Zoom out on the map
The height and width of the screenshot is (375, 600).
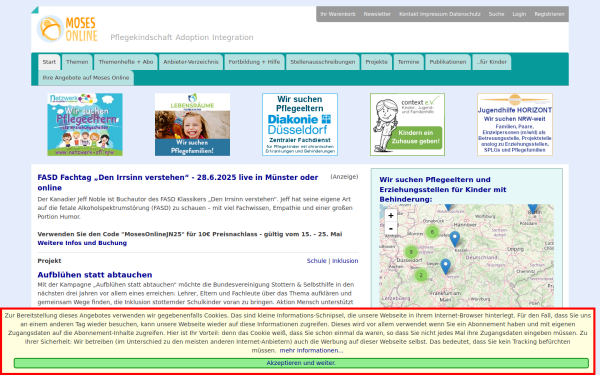coord(390,228)
